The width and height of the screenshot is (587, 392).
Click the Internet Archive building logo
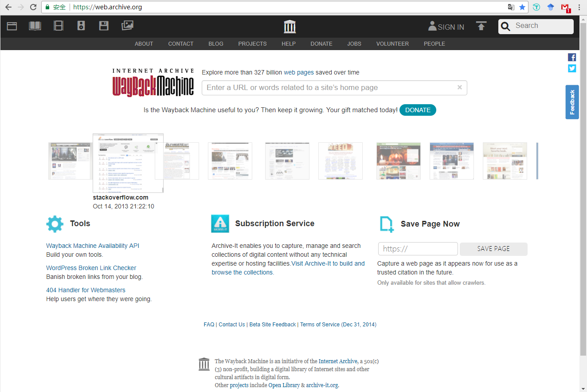290,27
